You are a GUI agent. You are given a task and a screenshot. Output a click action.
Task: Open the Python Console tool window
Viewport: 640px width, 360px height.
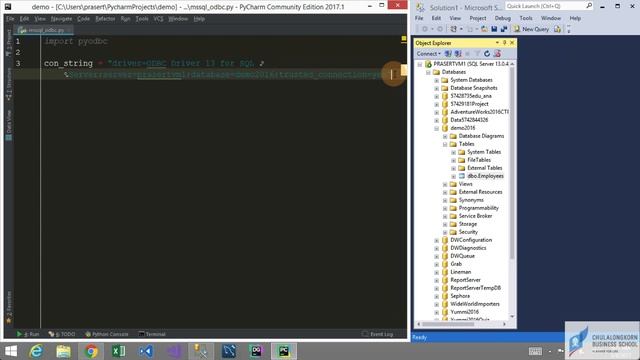click(x=107, y=334)
